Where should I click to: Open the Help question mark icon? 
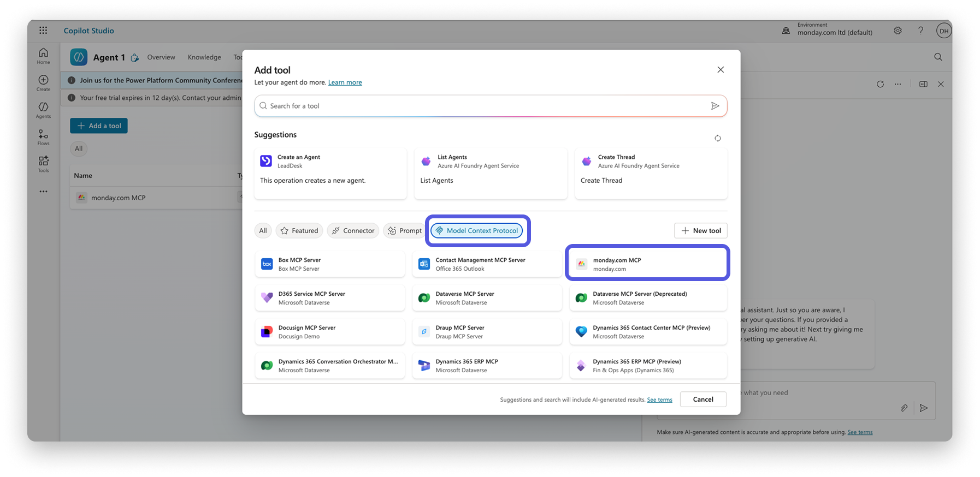920,31
